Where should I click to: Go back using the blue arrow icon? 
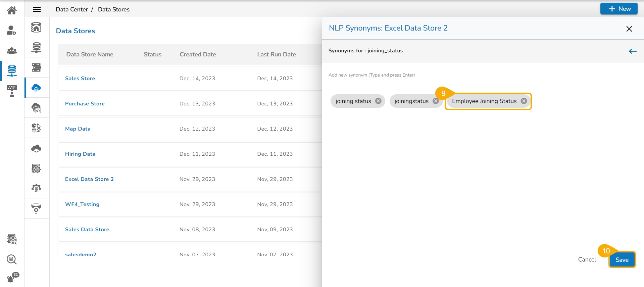633,51
